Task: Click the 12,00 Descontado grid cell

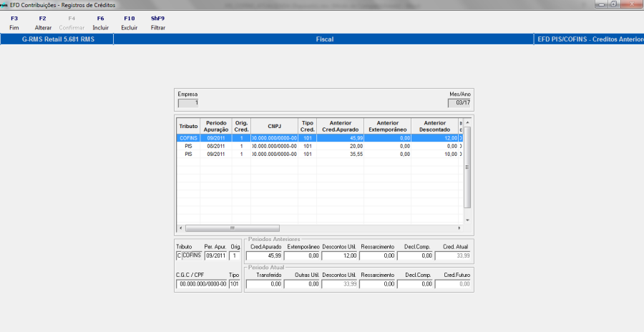Action: point(434,139)
